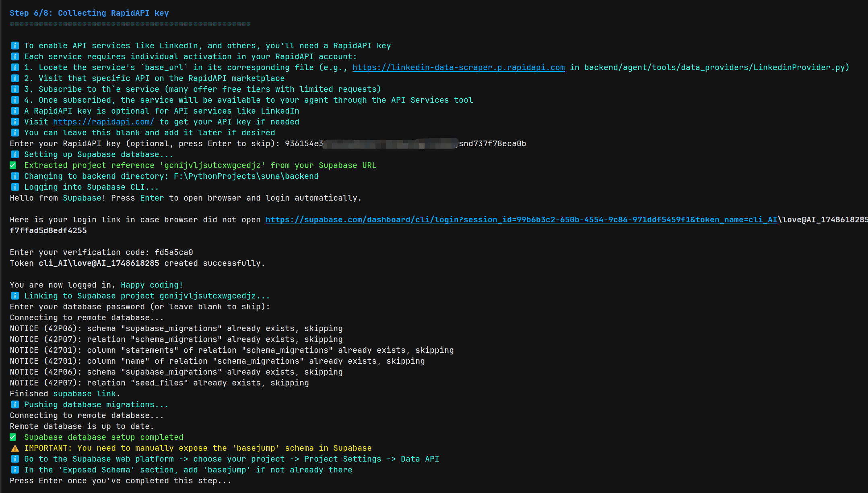Click info icon beside 'Changing to backend directory'
The image size is (868, 493).
click(15, 176)
